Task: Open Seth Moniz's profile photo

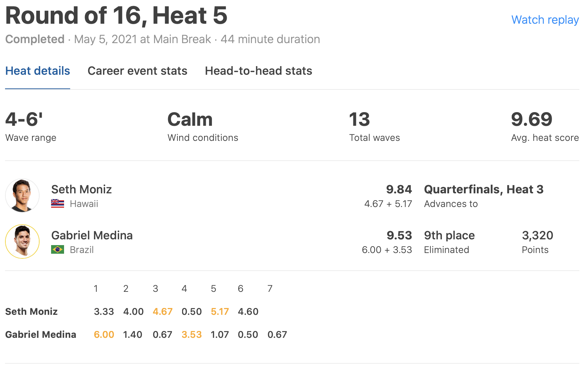Action: coord(22,195)
